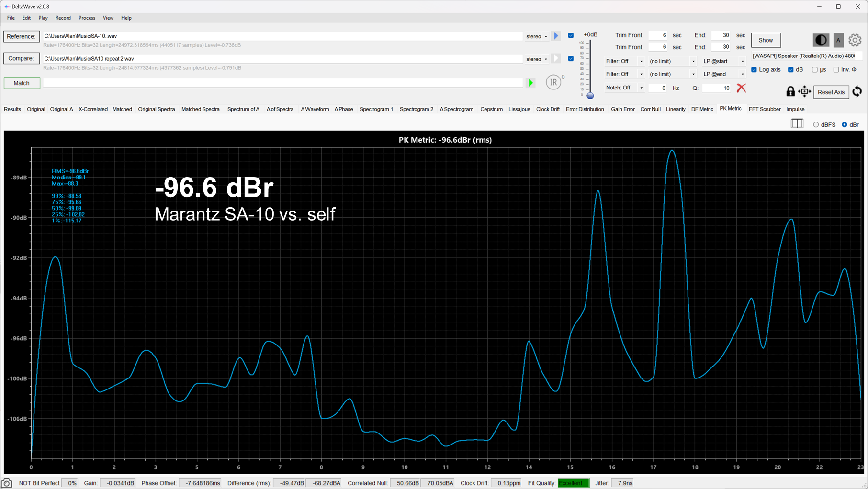Screen dimensions: 868x489
Task: Click the Compare: button
Action: click(x=21, y=58)
